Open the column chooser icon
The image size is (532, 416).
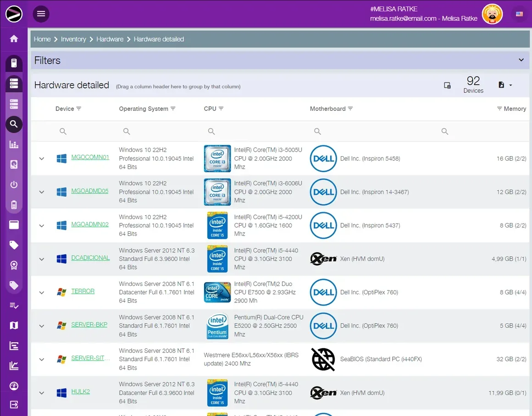447,85
